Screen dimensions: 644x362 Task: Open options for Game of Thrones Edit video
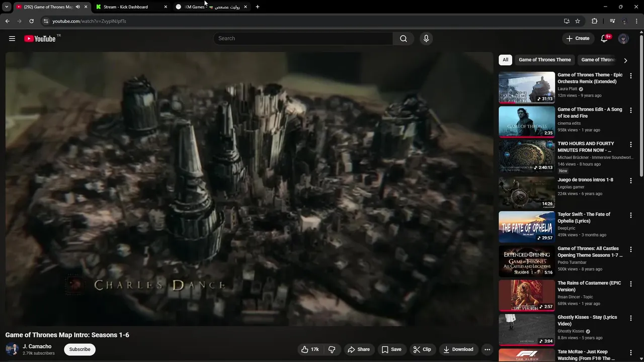point(631,110)
